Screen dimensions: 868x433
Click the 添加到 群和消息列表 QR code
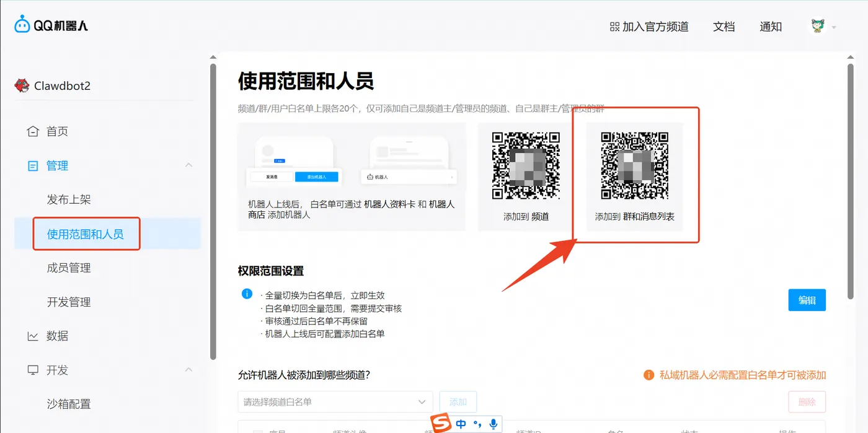[x=635, y=165]
